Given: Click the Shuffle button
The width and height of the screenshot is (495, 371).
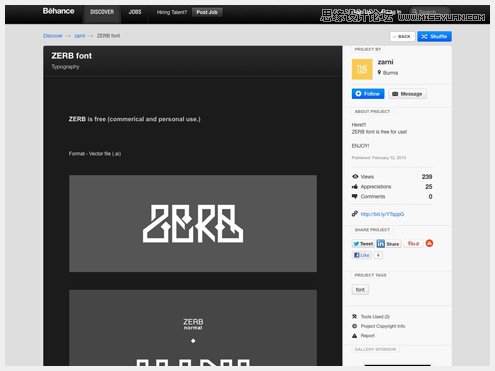Looking at the screenshot, I should click(434, 36).
